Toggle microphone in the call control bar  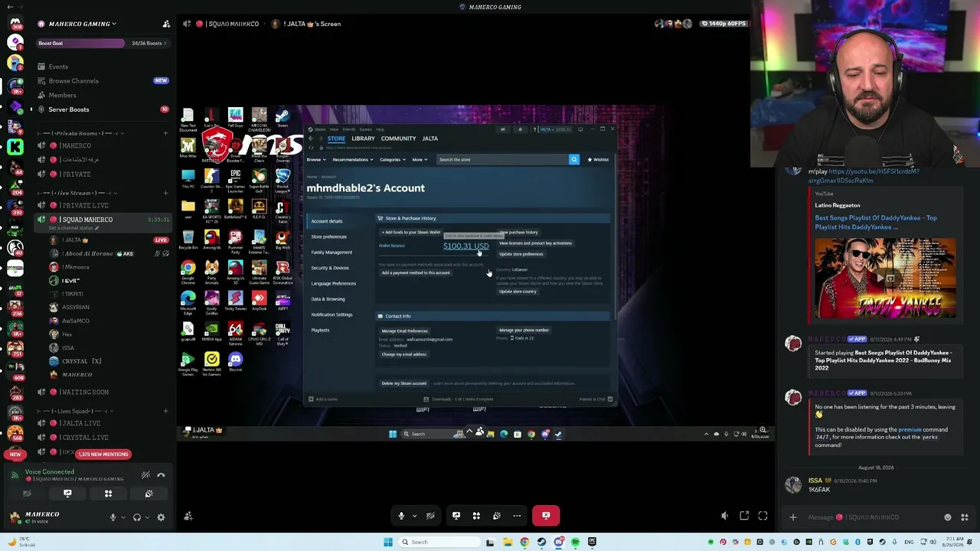coord(401,516)
